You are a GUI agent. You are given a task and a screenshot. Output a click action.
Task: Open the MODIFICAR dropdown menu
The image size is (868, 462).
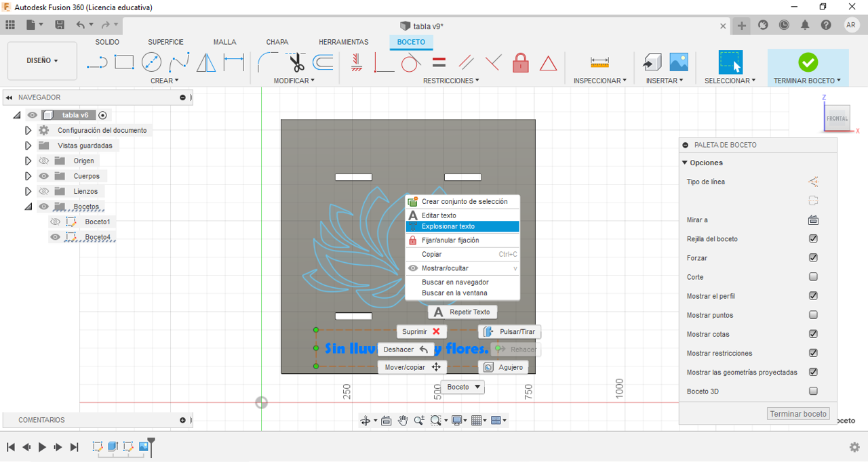(294, 81)
